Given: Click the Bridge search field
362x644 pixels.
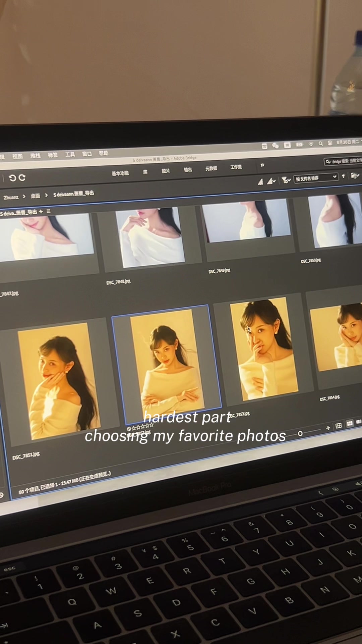Looking at the screenshot, I should tap(343, 161).
